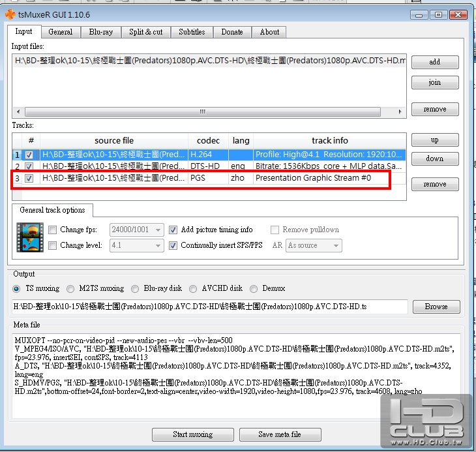
Task: Click the film strip video track icon
Action: pos(30,237)
